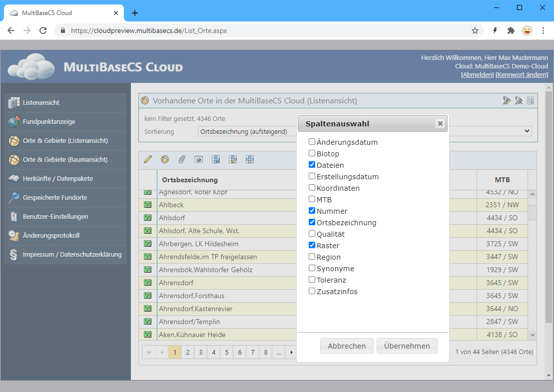
Task: Click the pencil edit icon in list toolbar
Action: click(x=148, y=159)
